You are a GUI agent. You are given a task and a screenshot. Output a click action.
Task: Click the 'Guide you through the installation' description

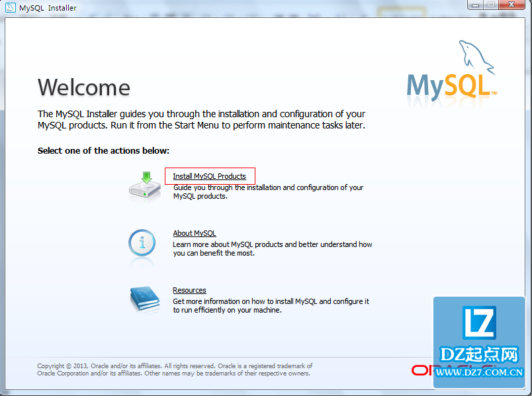[x=268, y=192]
